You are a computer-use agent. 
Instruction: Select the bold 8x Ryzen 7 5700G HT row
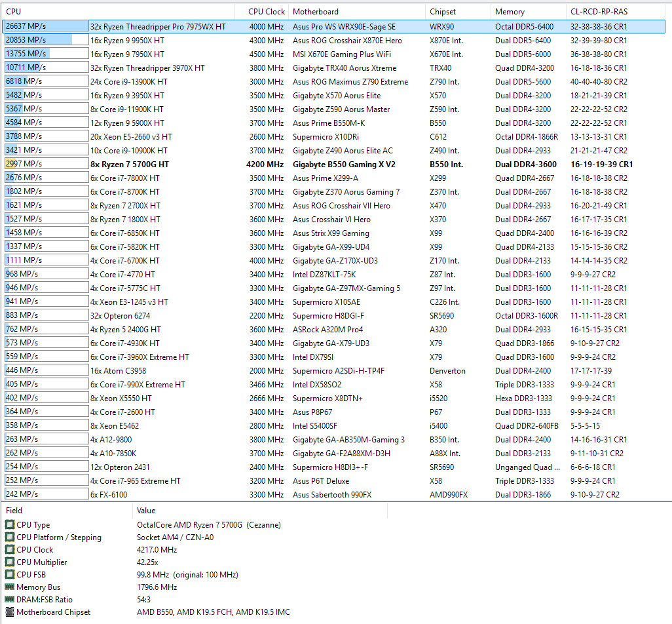click(333, 165)
